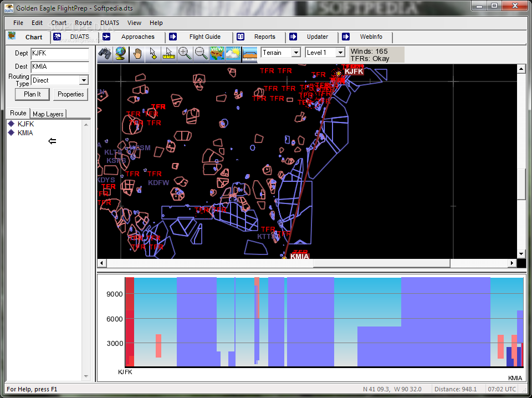This screenshot has height=398, width=532.
Task: Switch to the Reports tab
Action: point(260,37)
